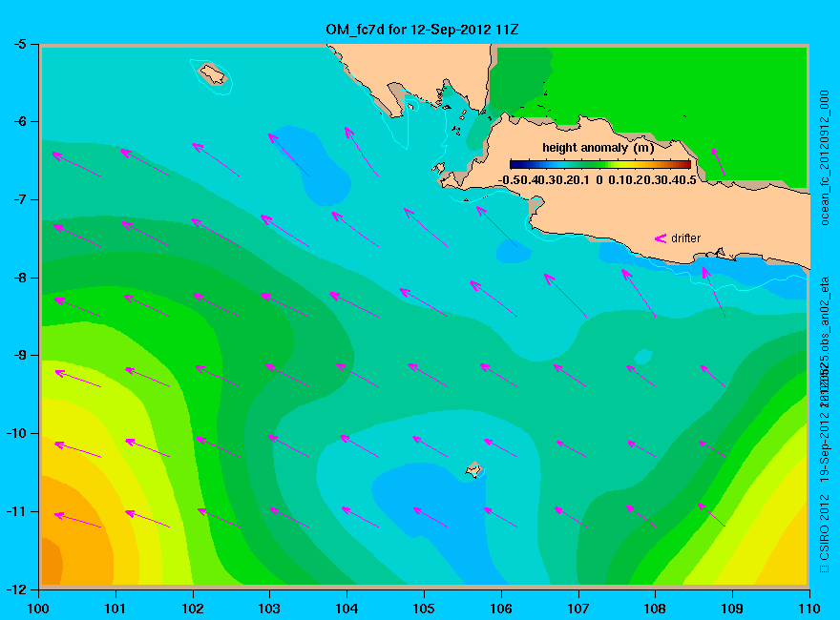This screenshot has height=620, width=840.
Task: Click latitude tick label -11
Action: (16, 511)
